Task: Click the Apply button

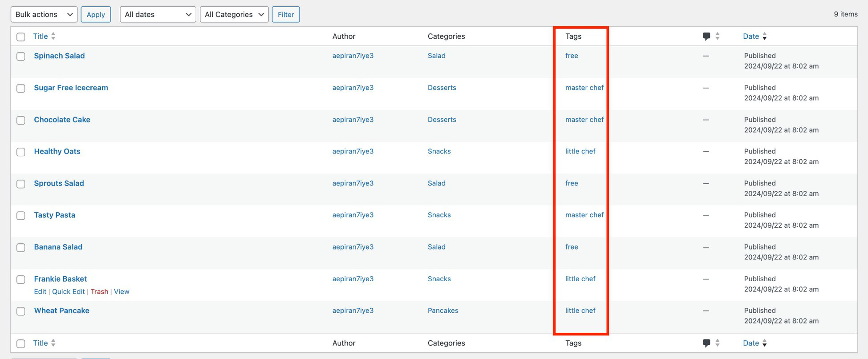Action: click(x=96, y=14)
